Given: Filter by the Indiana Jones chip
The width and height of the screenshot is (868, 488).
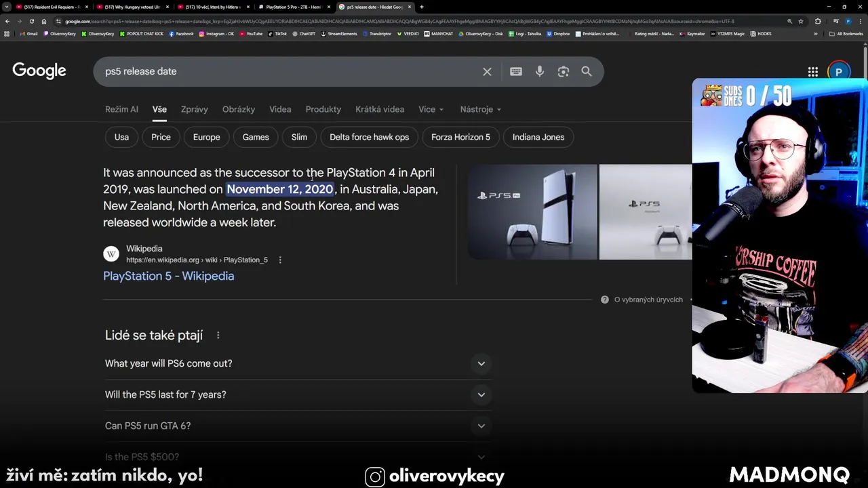Looking at the screenshot, I should (538, 137).
